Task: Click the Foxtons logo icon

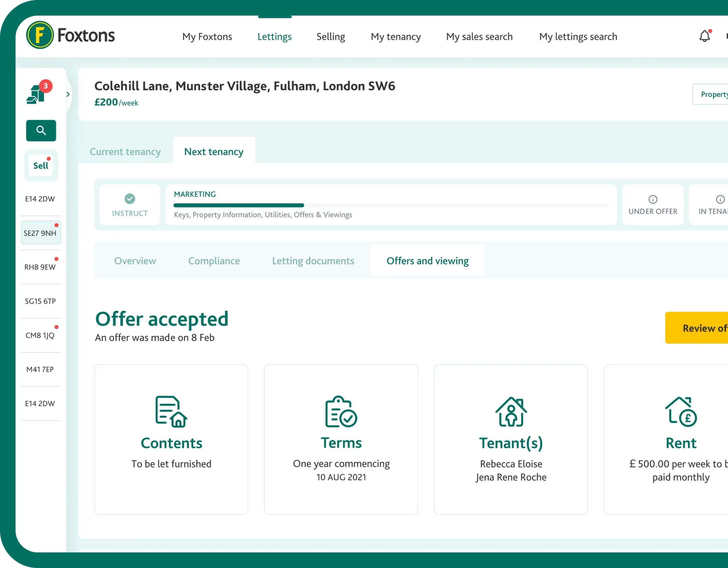Action: pos(40,35)
